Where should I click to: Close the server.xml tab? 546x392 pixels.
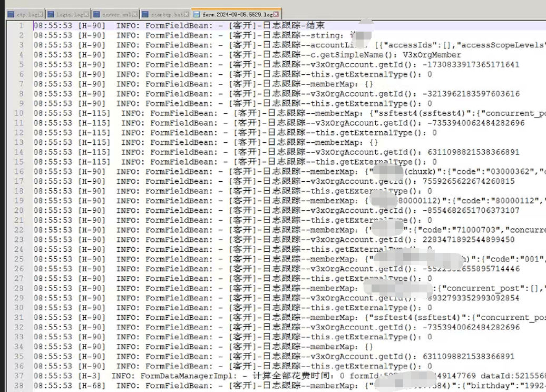pyautogui.click(x=135, y=14)
